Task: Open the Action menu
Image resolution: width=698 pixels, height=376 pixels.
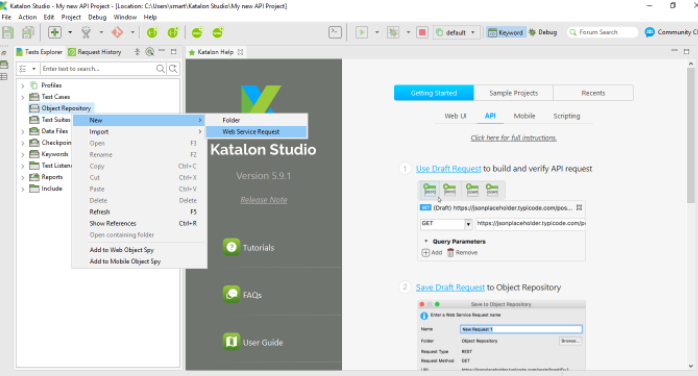Action: (27, 17)
